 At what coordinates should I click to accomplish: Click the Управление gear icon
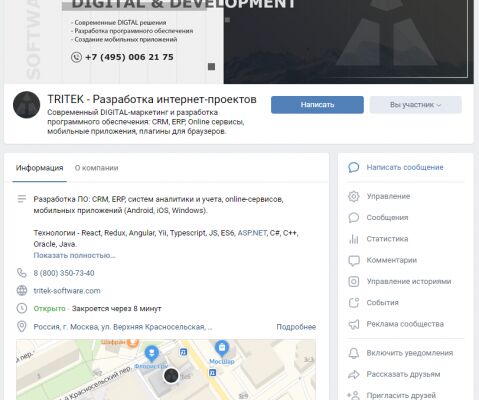(x=354, y=196)
